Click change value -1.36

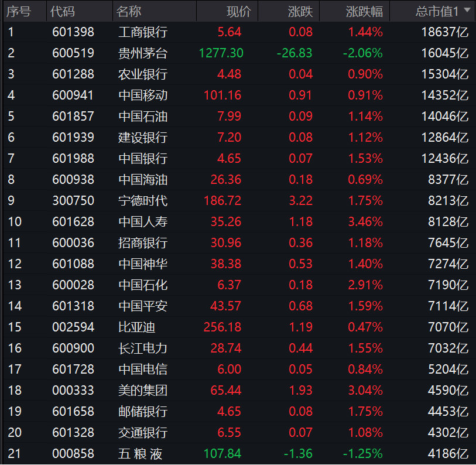(298, 454)
